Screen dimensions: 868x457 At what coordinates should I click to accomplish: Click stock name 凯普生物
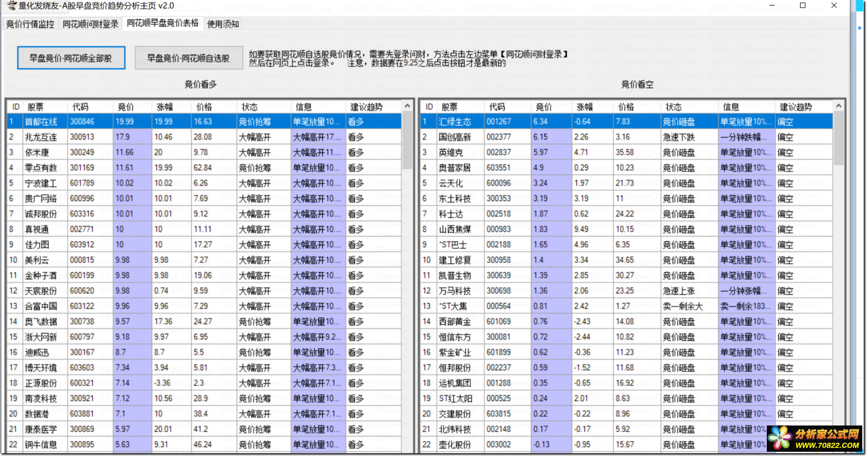click(x=455, y=276)
